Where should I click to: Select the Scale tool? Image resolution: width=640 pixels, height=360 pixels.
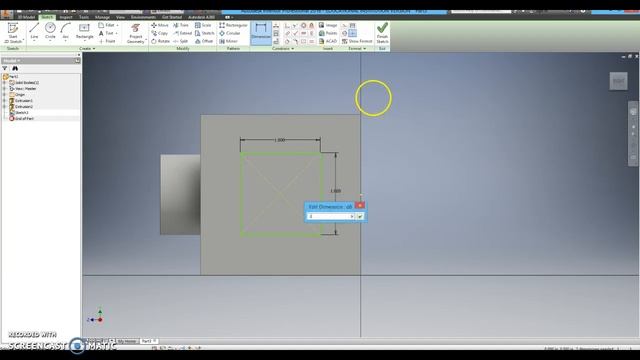pyautogui.click(x=203, y=25)
